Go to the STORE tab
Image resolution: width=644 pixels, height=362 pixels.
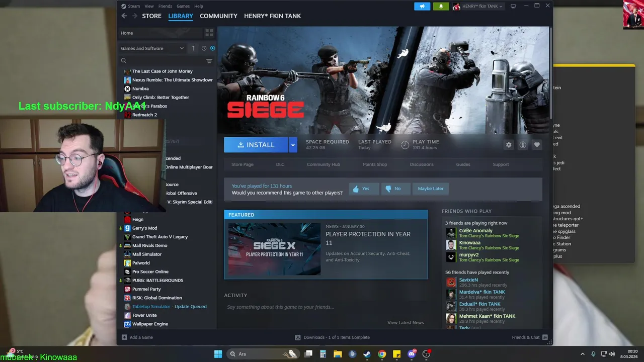tap(151, 16)
